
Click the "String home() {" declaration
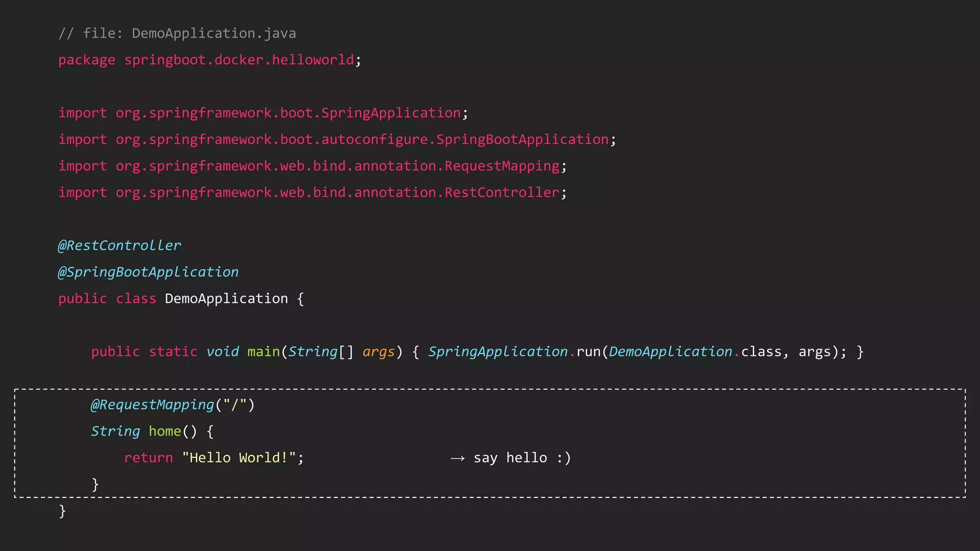tap(153, 431)
